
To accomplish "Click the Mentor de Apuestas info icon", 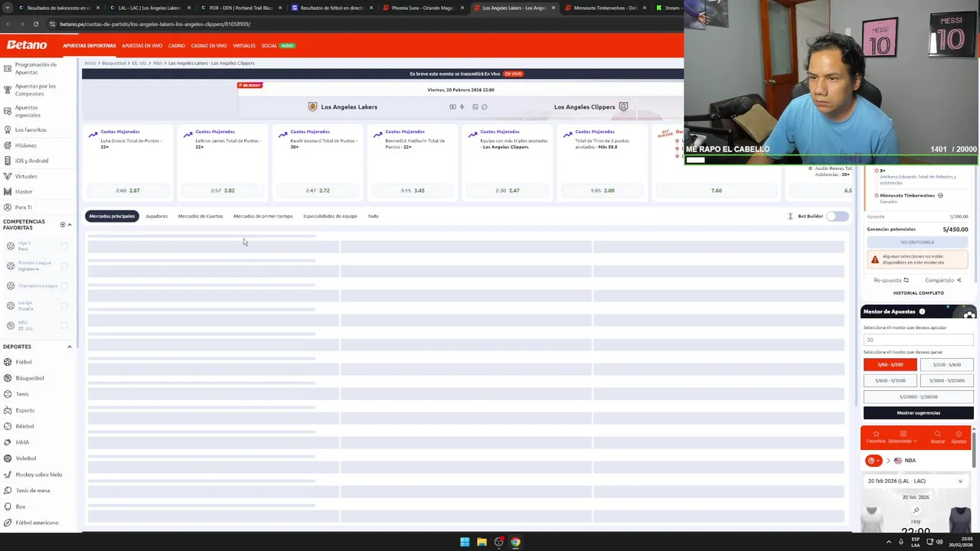I will click(x=922, y=311).
